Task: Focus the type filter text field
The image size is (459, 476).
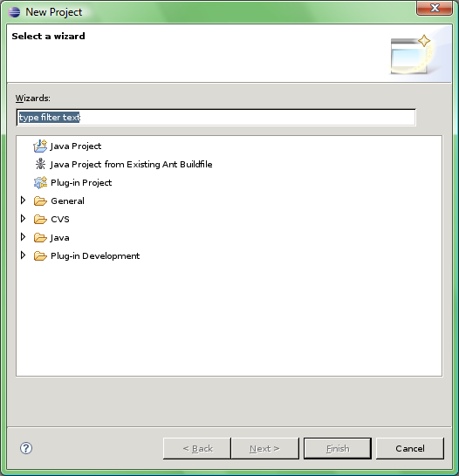Action: pyautogui.click(x=216, y=117)
